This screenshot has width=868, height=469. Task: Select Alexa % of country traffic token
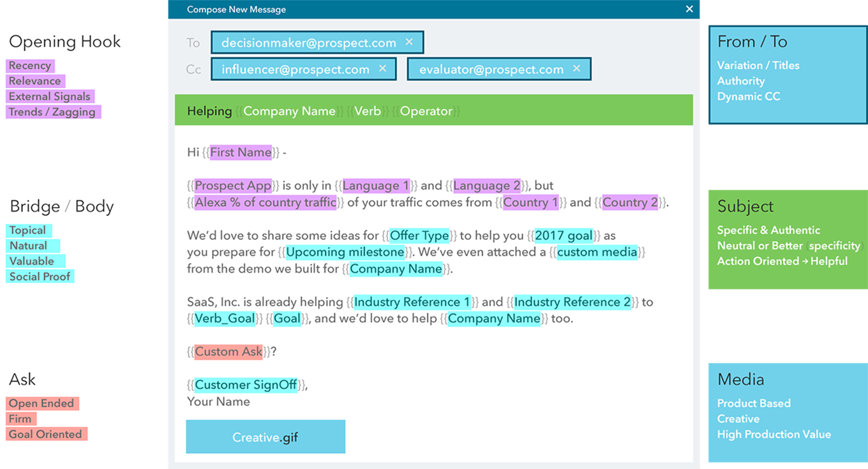[x=266, y=202]
